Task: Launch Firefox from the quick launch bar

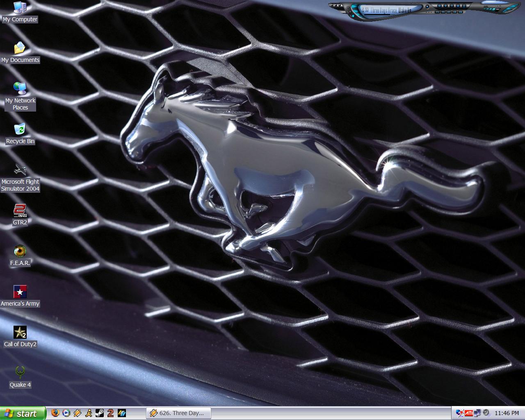Action: click(55, 413)
